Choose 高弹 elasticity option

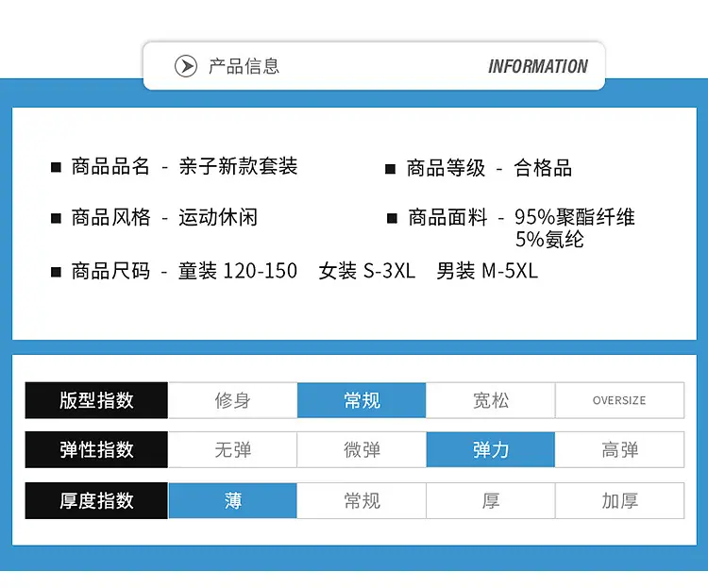pos(619,450)
